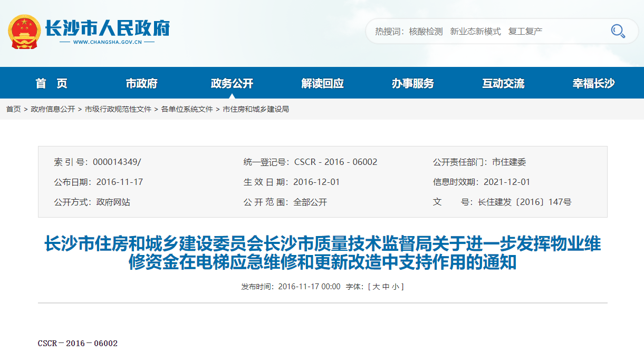Screen dimensions: 644x353
Task: Click the search magnifier icon
Action: [x=618, y=31]
